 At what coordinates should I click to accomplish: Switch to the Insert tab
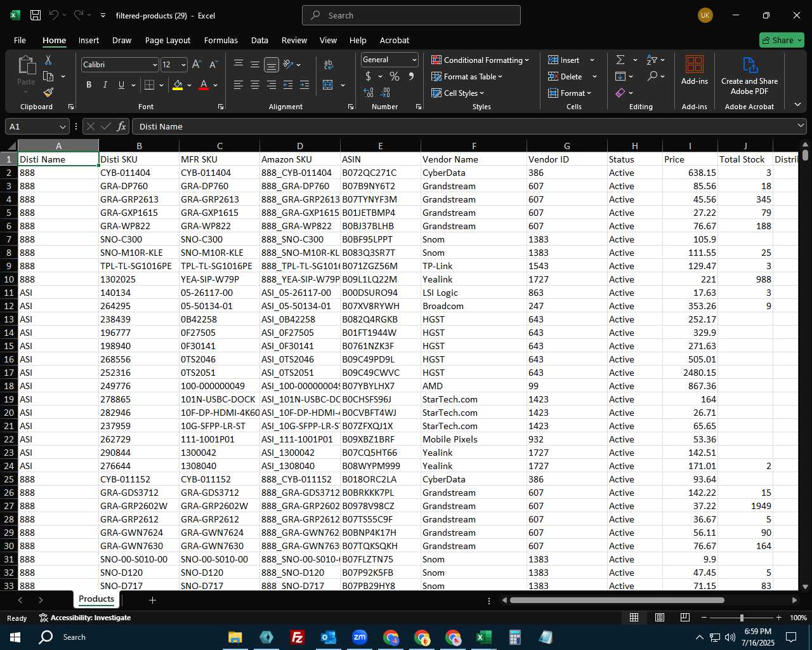tap(89, 40)
